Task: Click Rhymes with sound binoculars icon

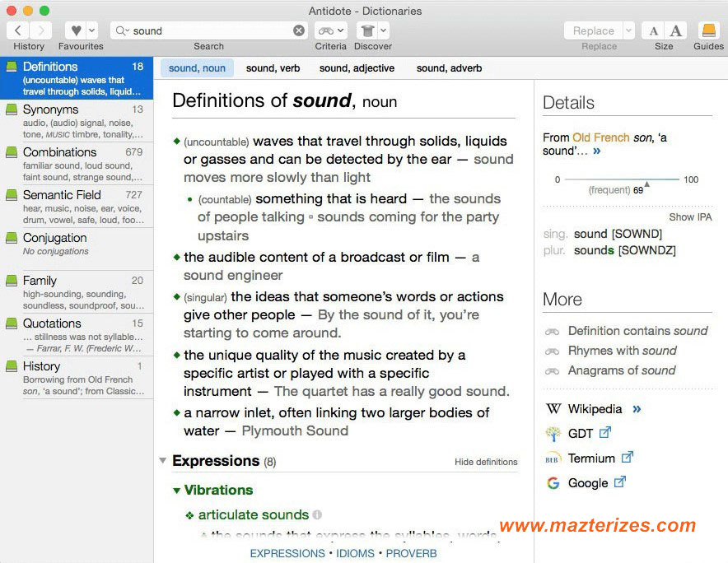Action: point(552,351)
